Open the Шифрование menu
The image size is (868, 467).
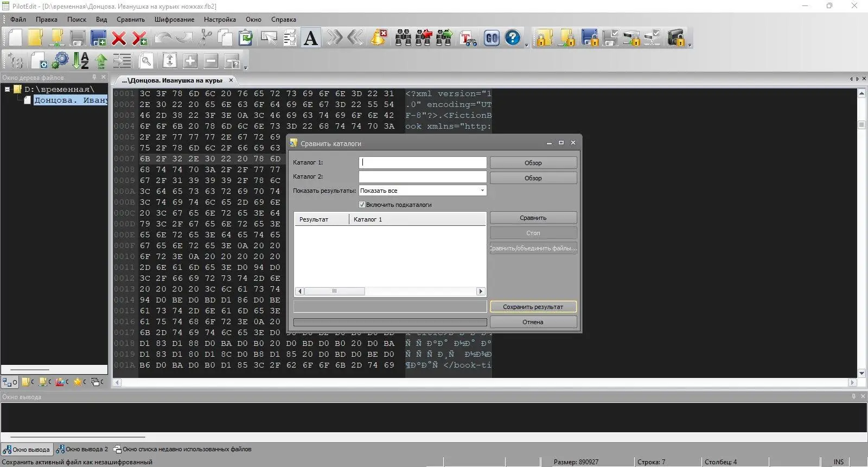174,20
